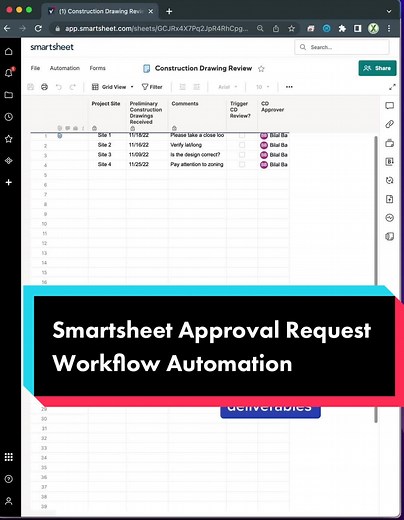Open Smartsheet Home in left sidebar
The image size is (404, 520).
[x=9, y=51]
